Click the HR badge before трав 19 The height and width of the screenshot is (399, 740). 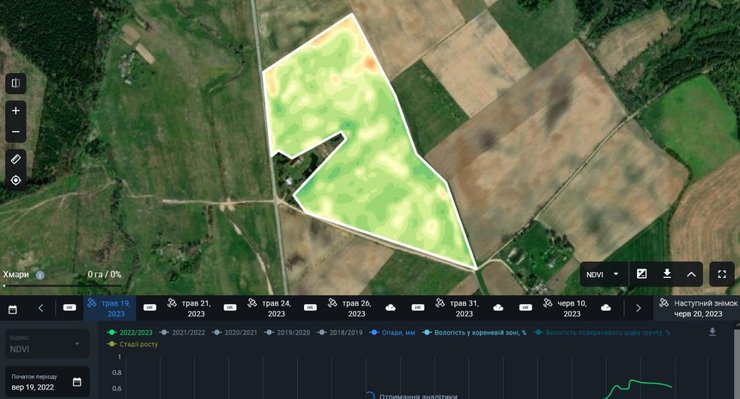point(69,308)
